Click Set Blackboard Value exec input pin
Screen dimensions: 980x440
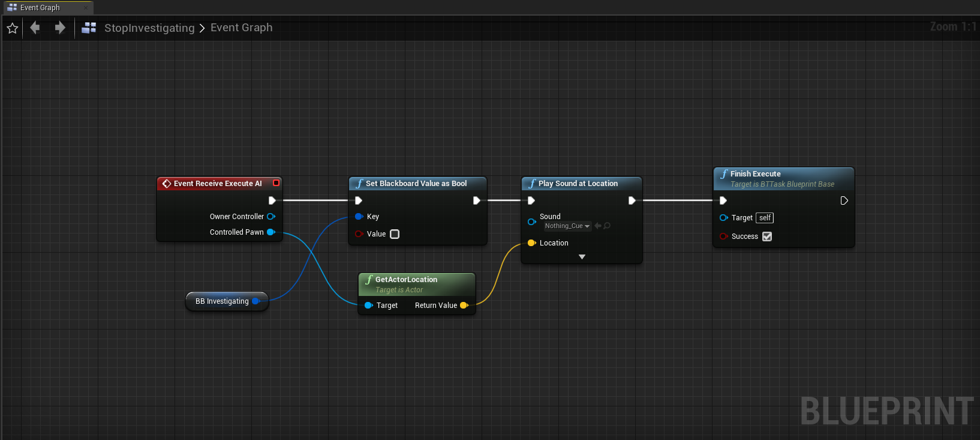pos(359,200)
